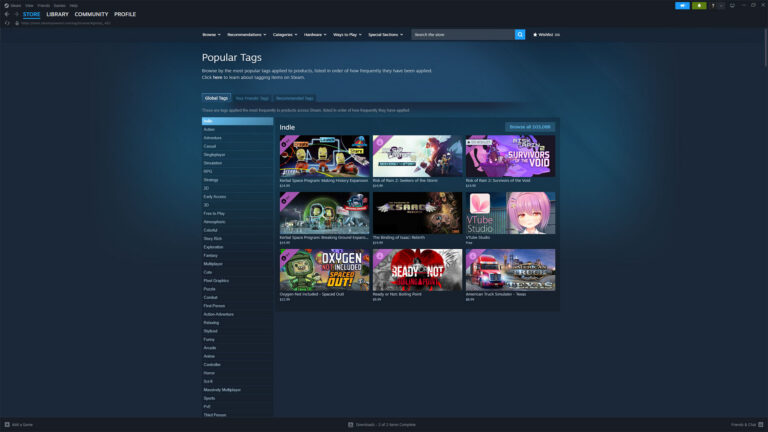Open the Friends menu

(44, 5)
